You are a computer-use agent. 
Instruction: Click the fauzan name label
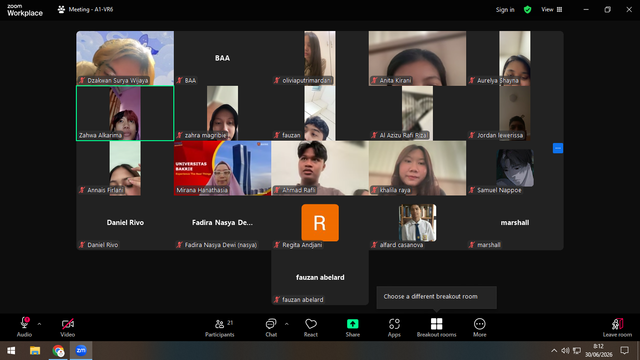(x=291, y=135)
